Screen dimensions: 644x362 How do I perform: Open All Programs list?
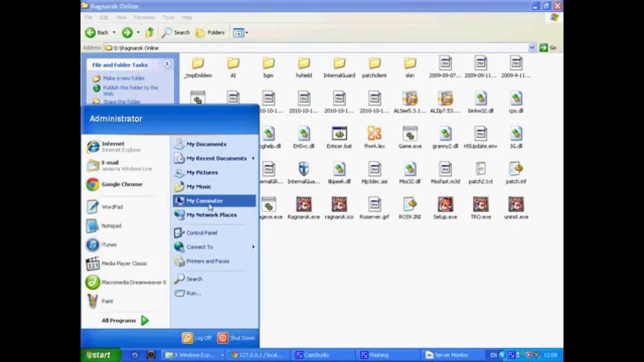click(125, 320)
